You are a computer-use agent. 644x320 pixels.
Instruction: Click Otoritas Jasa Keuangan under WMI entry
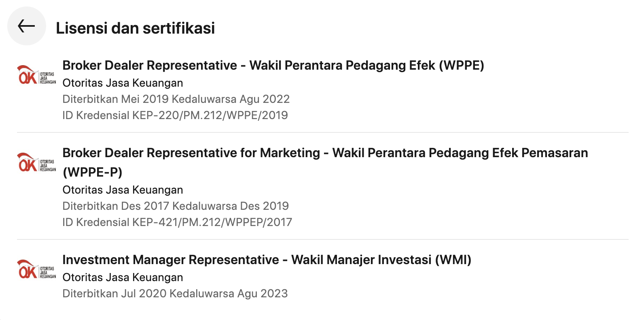(x=123, y=277)
